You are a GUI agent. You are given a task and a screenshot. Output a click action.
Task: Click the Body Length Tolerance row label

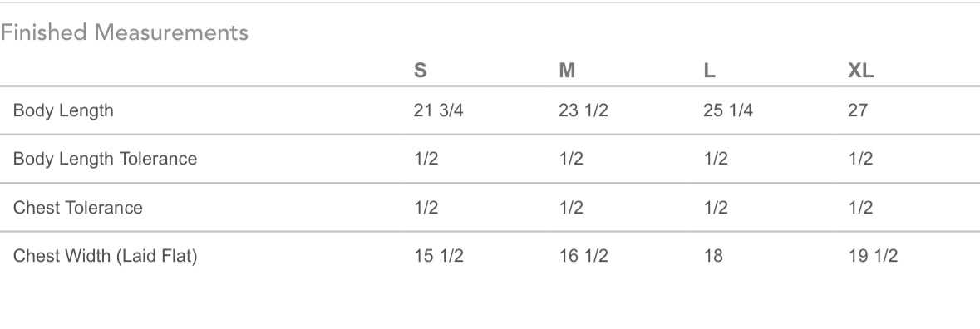[105, 160]
